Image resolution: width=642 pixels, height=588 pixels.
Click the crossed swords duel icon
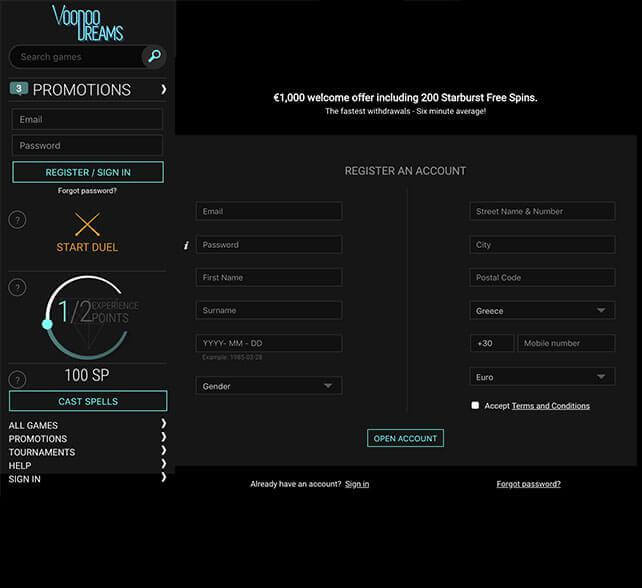click(x=87, y=224)
